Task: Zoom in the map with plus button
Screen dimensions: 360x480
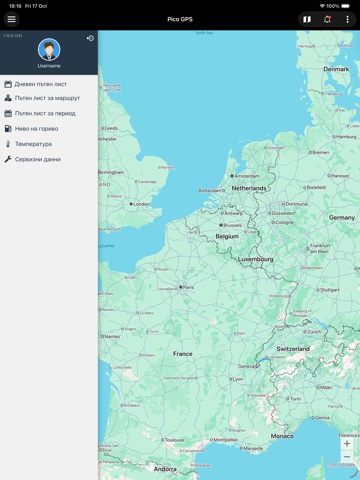Action: click(x=347, y=444)
